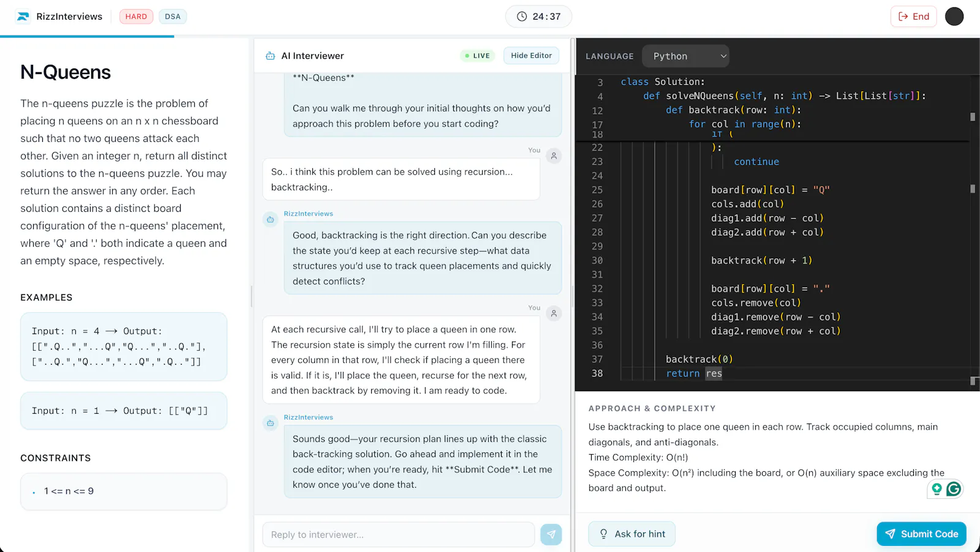Click the AI Interviewer robot icon
This screenshot has width=980, height=552.
270,56
